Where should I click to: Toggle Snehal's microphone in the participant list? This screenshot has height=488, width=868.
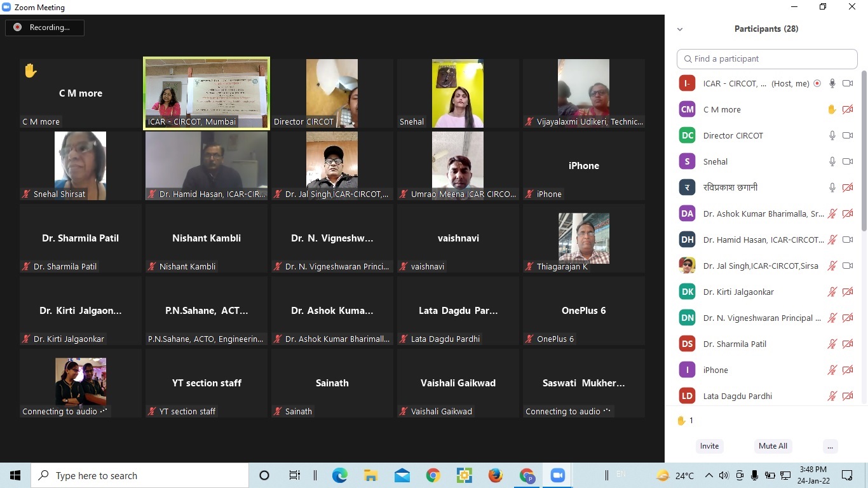tap(832, 161)
